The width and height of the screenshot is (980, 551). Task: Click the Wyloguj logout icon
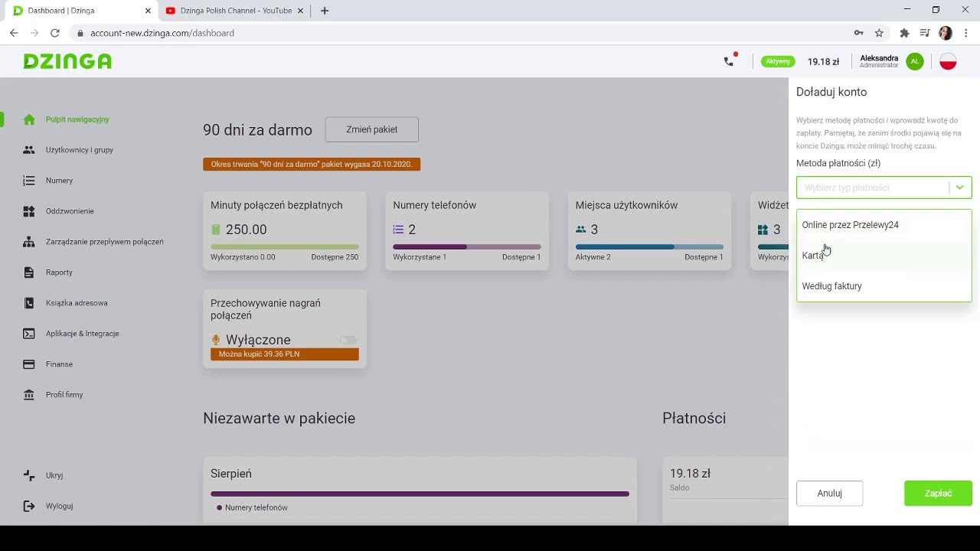pyautogui.click(x=29, y=506)
